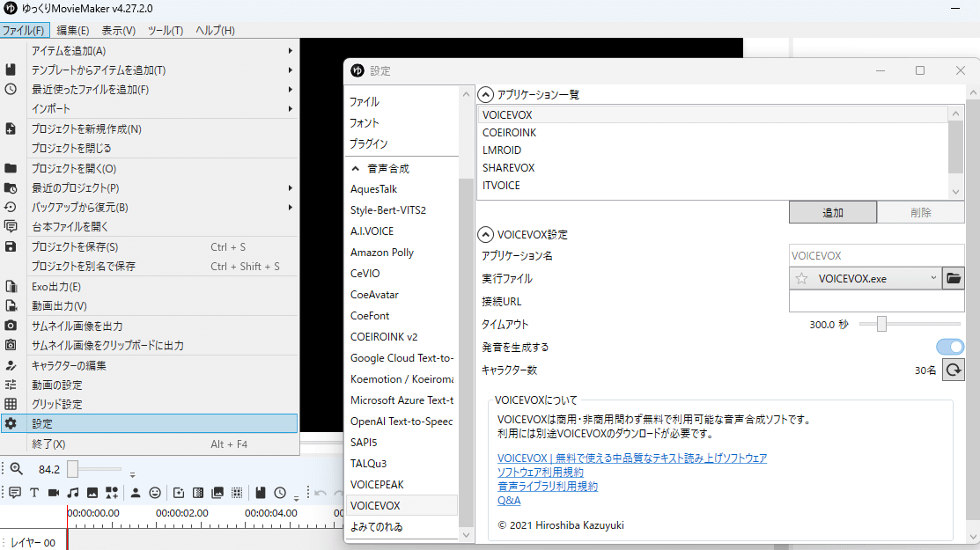Select LMROID in the application list
The width and height of the screenshot is (980, 550).
click(x=712, y=150)
